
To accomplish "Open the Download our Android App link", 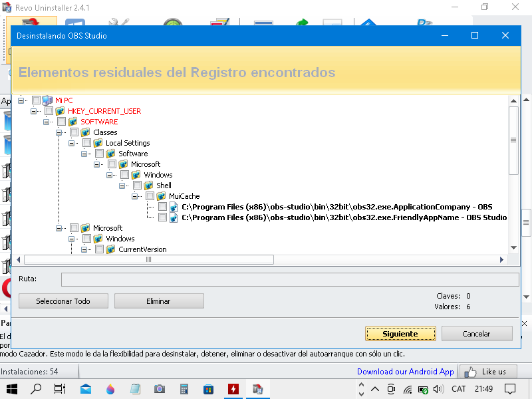I will click(406, 372).
